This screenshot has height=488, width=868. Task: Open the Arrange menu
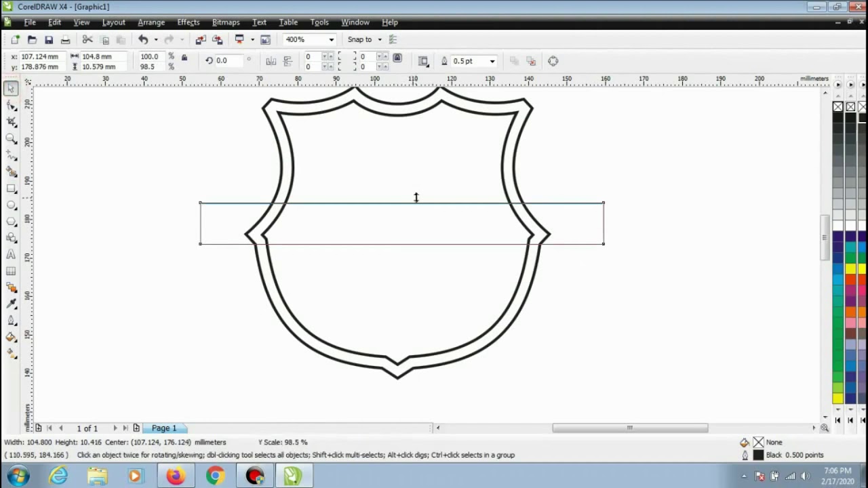click(151, 22)
